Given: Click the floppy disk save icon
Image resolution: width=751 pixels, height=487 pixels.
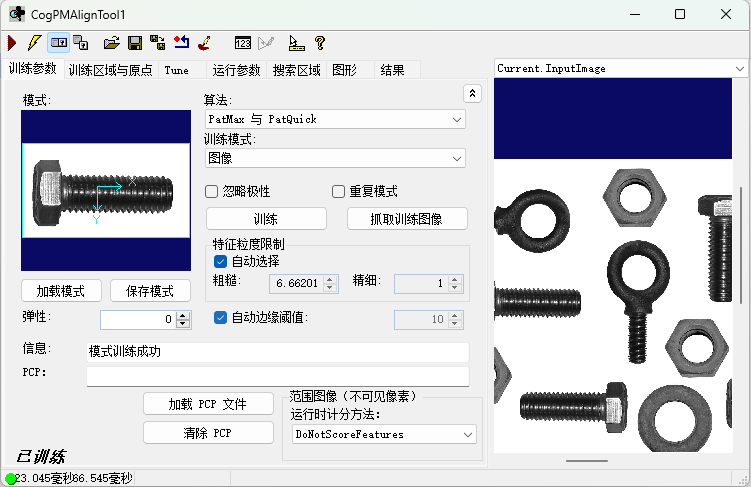Looking at the screenshot, I should tap(135, 43).
